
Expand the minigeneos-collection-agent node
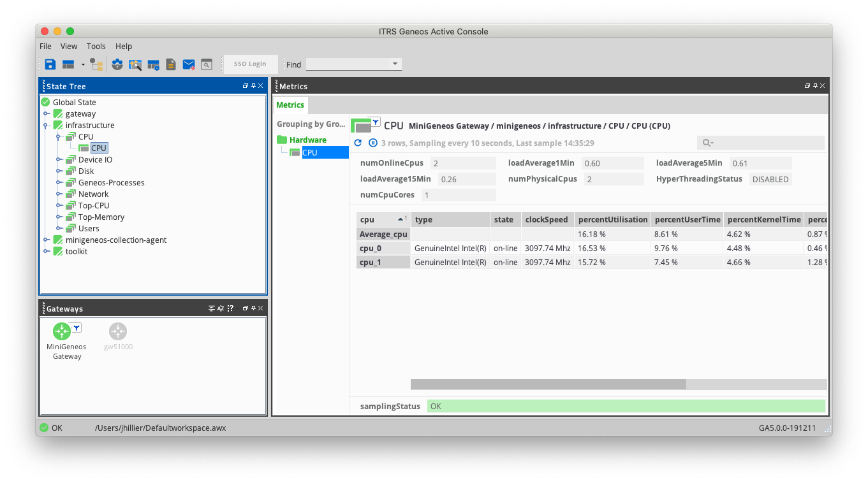click(46, 240)
